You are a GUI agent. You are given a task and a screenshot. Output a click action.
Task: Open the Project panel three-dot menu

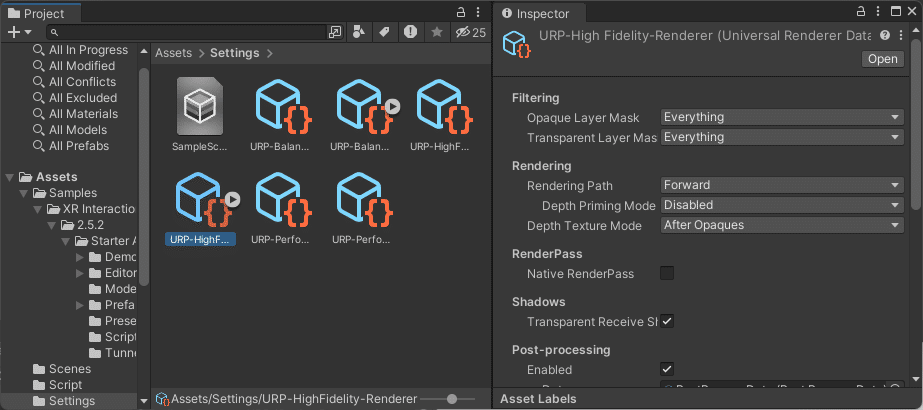click(478, 12)
